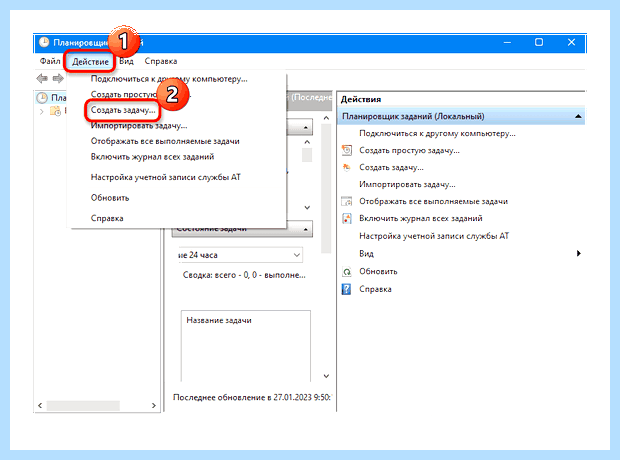
Task: Click the center pane scrollbar down arrow
Action: [x=326, y=376]
